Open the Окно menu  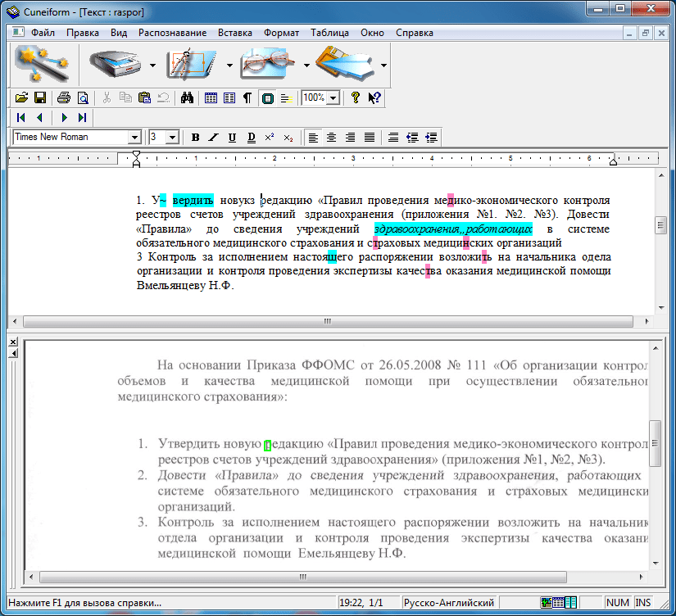pyautogui.click(x=373, y=33)
